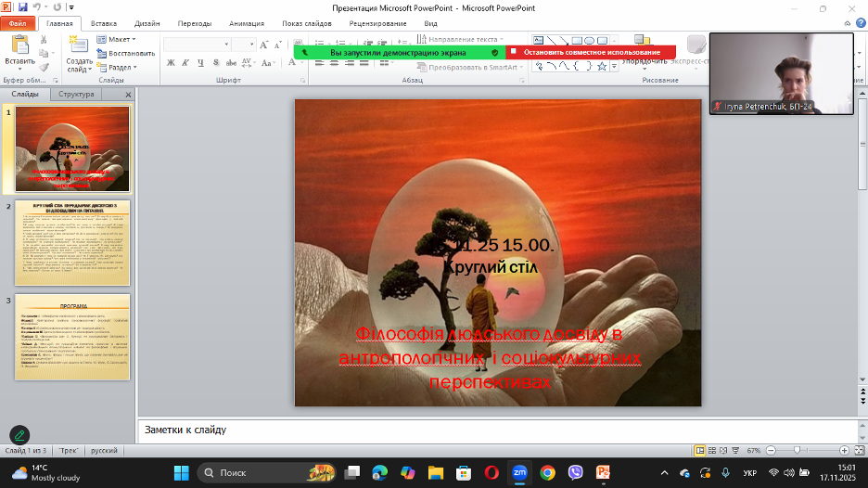Click Остановить совместное использование button
This screenshot has height=488, width=868.
592,52
